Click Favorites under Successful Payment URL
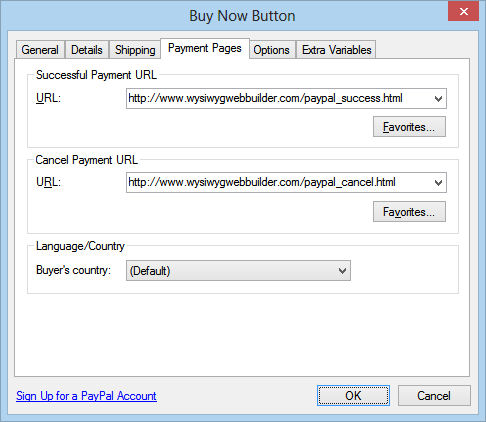 (x=409, y=127)
